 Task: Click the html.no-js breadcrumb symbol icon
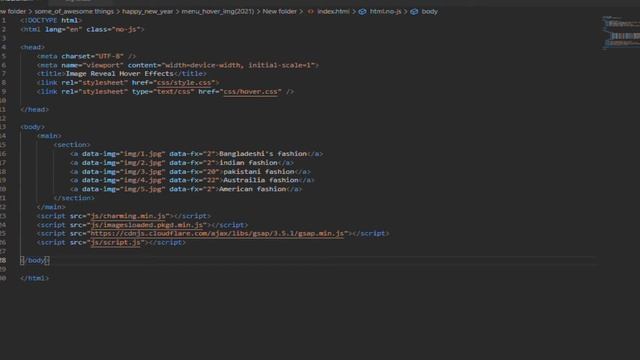362,11
